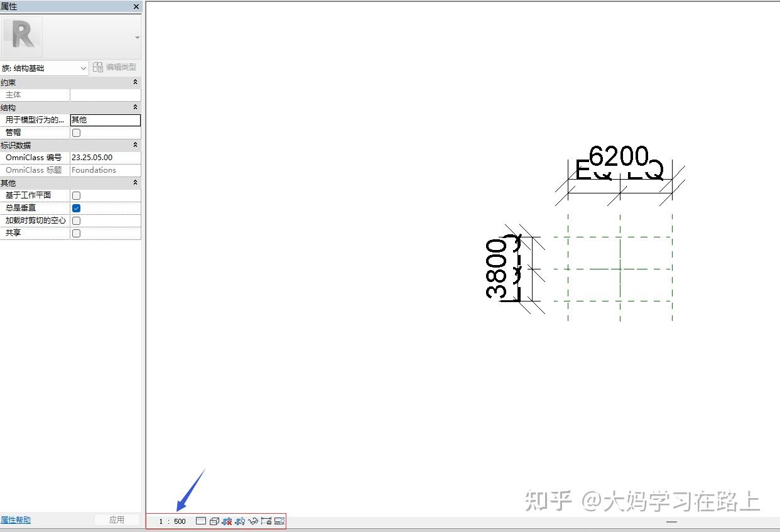
Task: Open the type selector dropdown arrow
Action: click(x=138, y=38)
